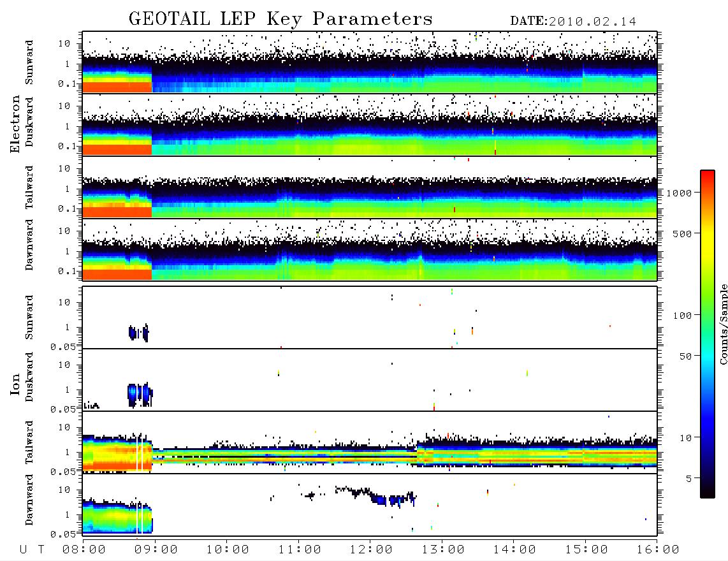728x561 pixels.
Task: Click the 0.1 tick of Electron Sunward panel
Action: pos(66,84)
